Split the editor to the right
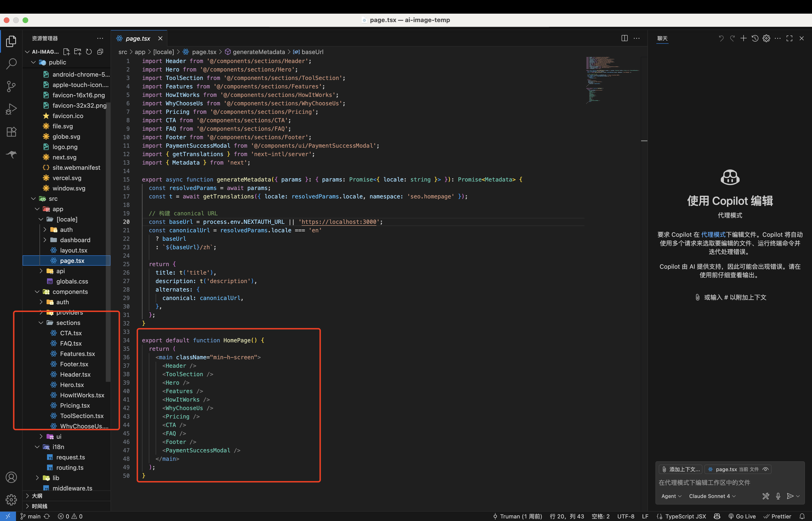Screen dimensions: 812x521 (x=624, y=38)
